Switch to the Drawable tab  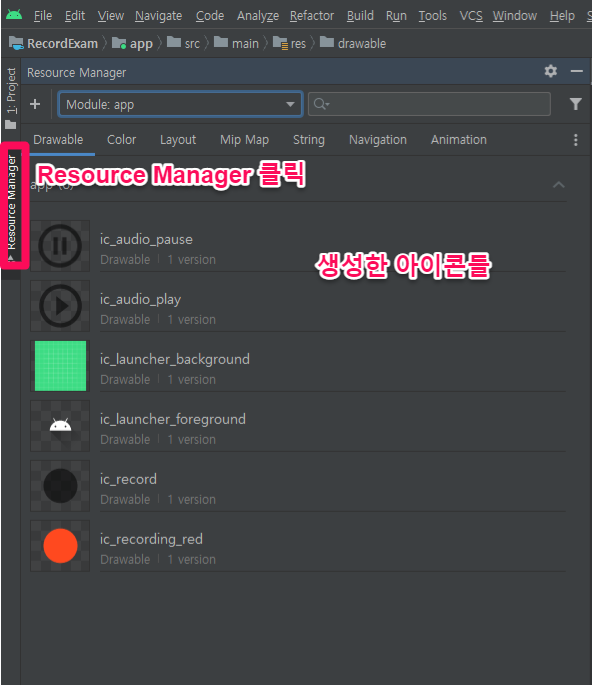[x=58, y=140]
